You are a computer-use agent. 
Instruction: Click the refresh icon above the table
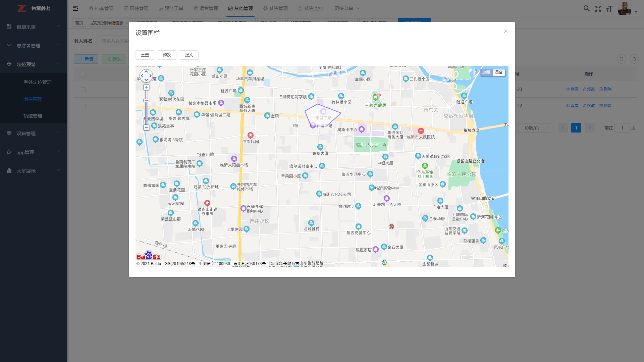pos(634,59)
